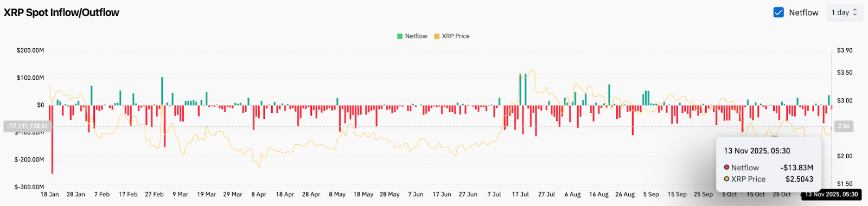Click the 17 Jul date axis label

(520, 194)
